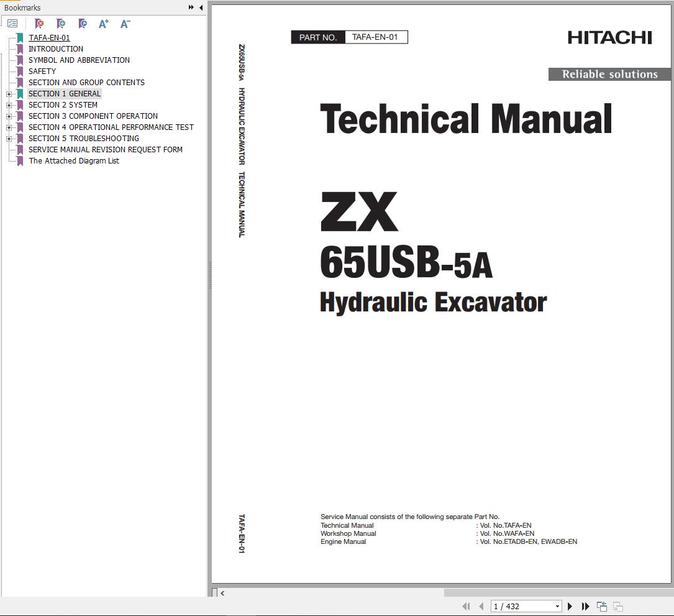
Task: Click the Hydraulic Excavator subtitle
Action: [434, 302]
